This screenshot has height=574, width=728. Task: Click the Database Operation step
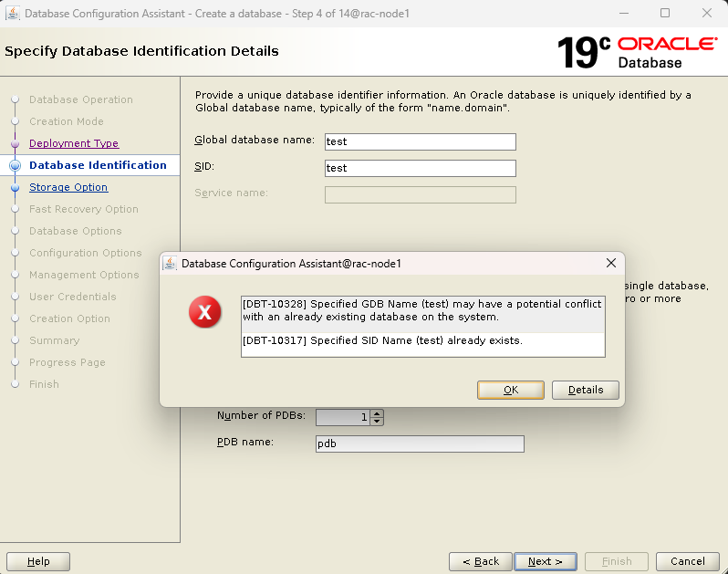81,99
